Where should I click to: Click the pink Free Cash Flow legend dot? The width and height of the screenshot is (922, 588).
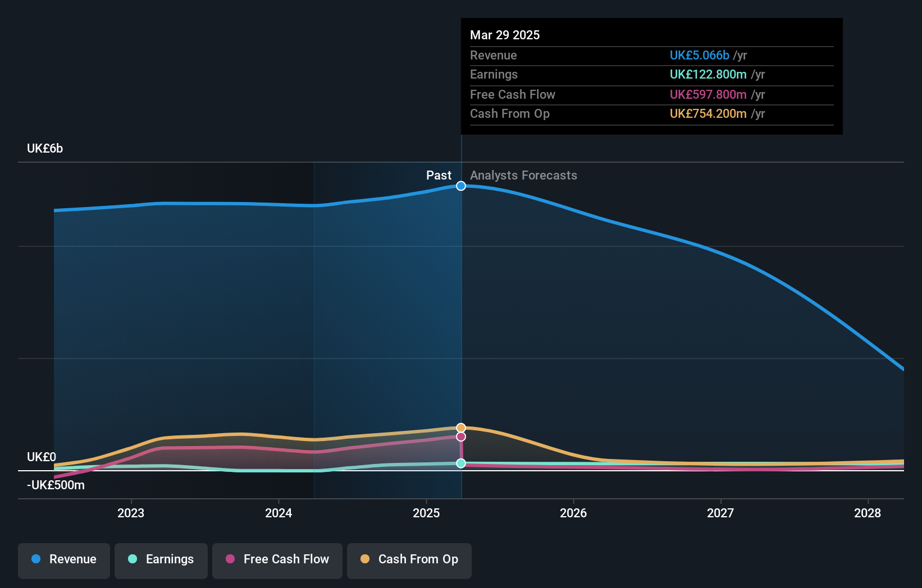(x=231, y=559)
